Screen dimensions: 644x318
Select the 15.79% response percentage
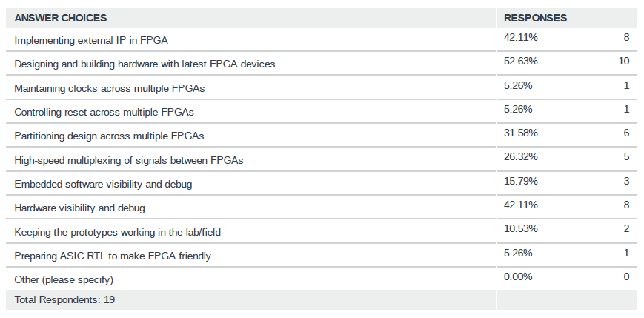521,180
